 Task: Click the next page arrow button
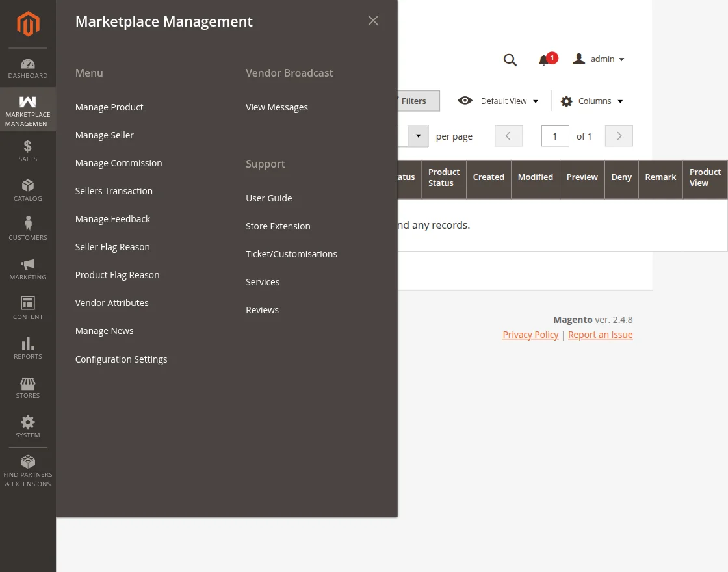pos(618,136)
